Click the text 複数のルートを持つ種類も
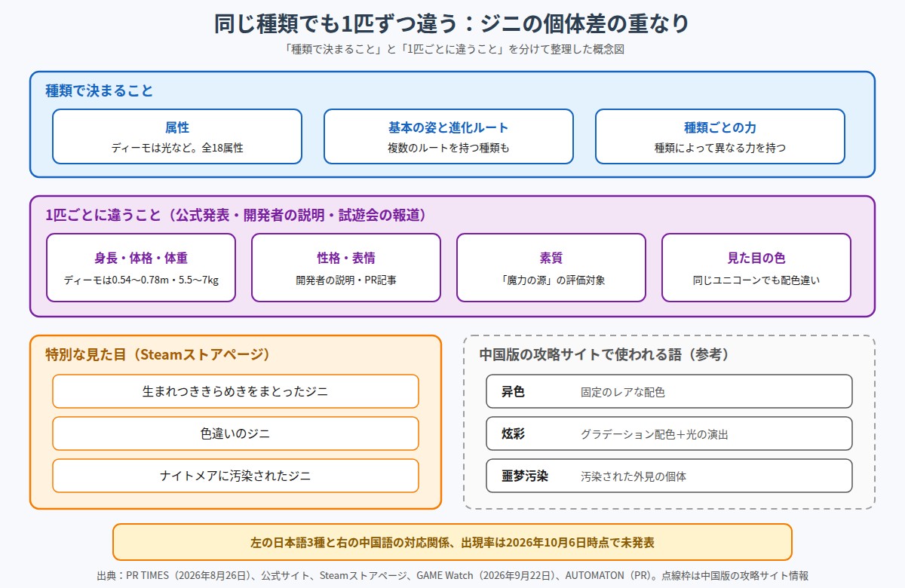The image size is (905, 588). pyautogui.click(x=449, y=148)
